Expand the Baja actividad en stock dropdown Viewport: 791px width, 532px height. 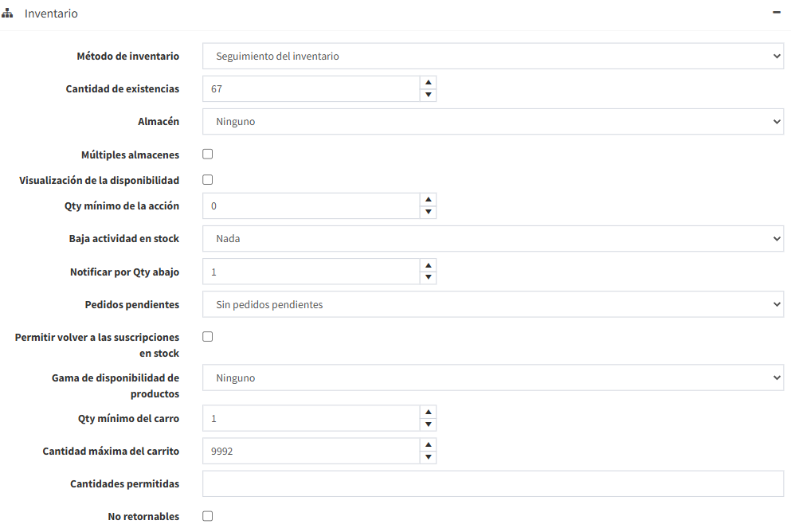pos(493,239)
